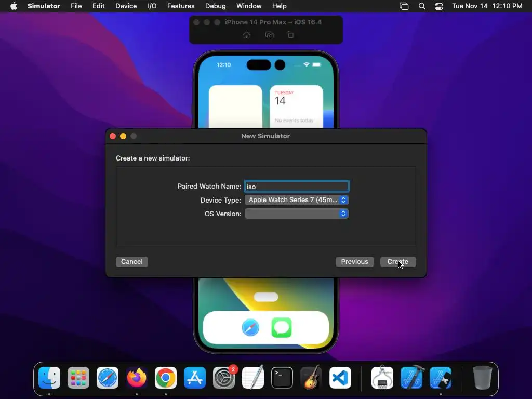Open the Window menu
This screenshot has height=399, width=532.
tap(249, 6)
